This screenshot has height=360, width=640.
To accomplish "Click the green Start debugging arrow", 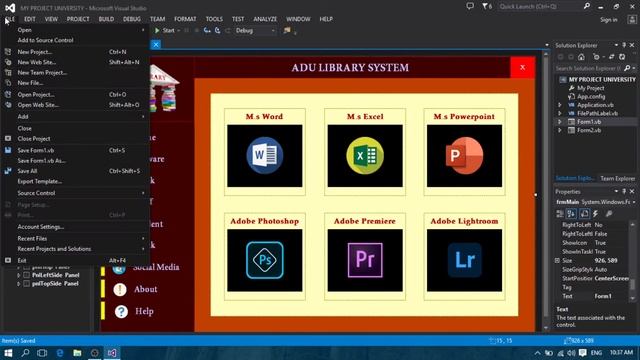I will coord(157,31).
